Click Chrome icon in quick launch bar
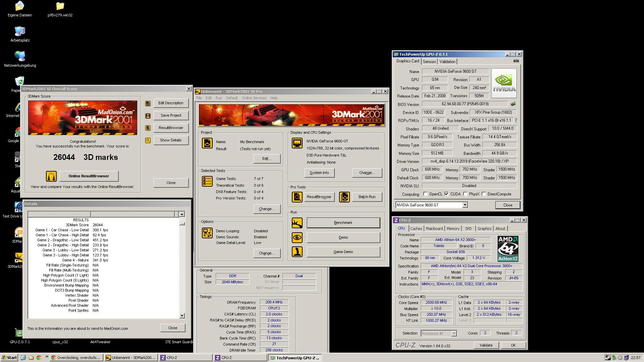 [39, 358]
